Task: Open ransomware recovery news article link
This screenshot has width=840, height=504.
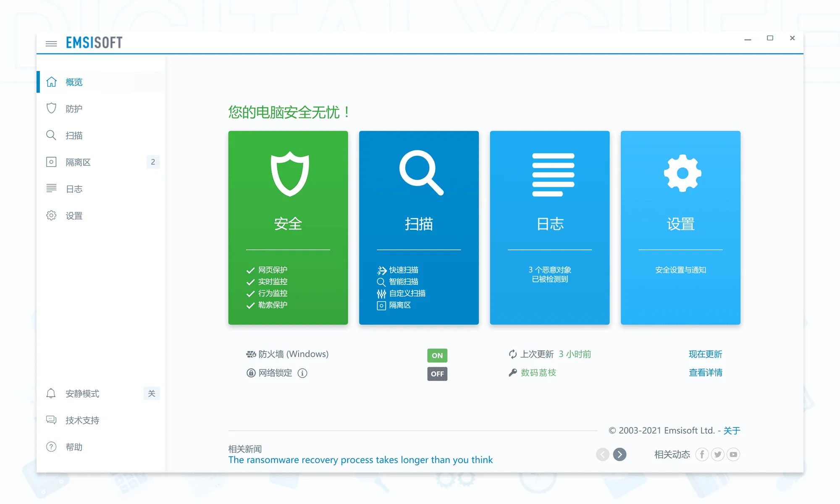Action: pos(360,460)
